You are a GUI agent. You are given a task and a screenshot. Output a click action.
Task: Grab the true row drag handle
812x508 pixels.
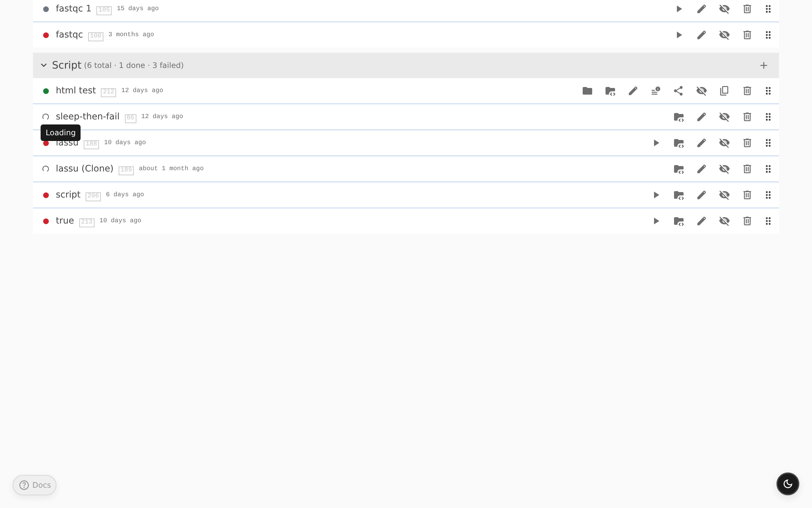pyautogui.click(x=768, y=221)
